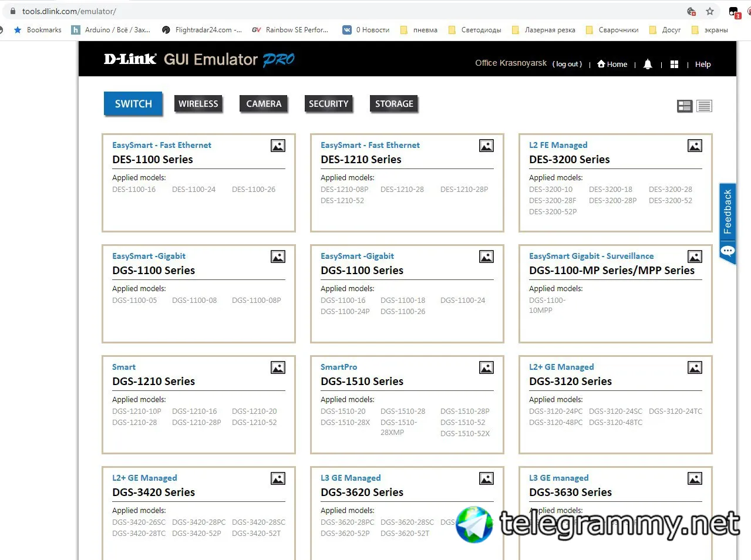This screenshot has height=560, width=751.
Task: Click the log out link
Action: [x=567, y=64]
